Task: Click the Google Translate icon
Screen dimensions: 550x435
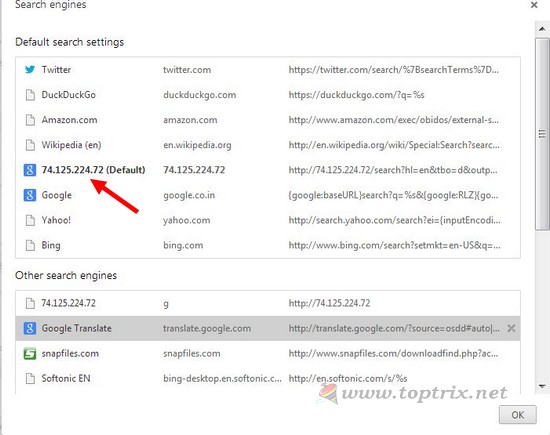Action: click(x=30, y=328)
